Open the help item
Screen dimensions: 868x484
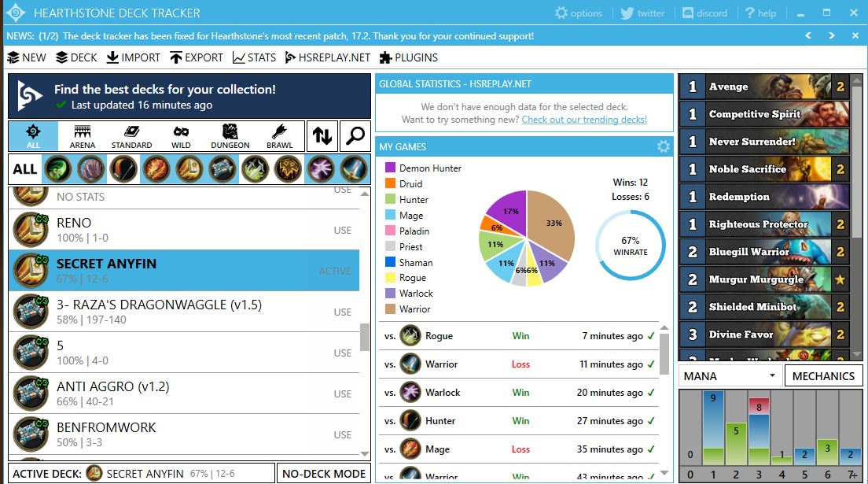(760, 13)
